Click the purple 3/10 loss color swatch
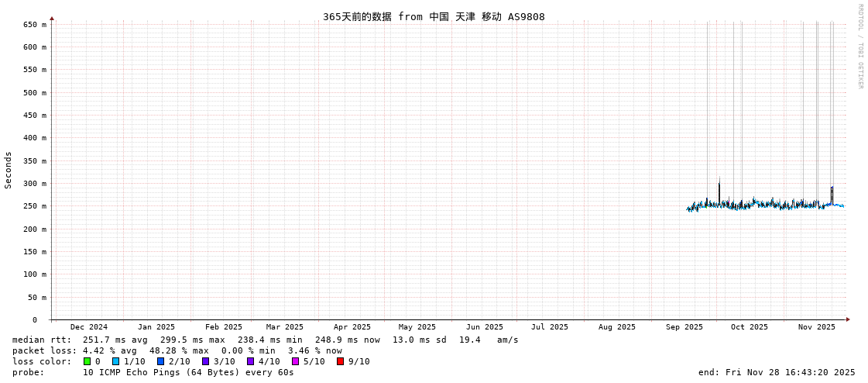 pyautogui.click(x=206, y=361)
